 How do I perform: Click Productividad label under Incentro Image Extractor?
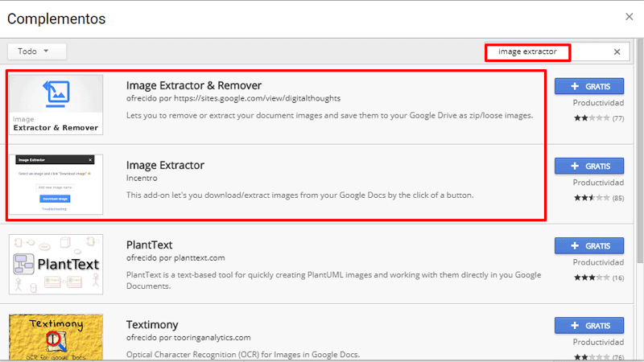pyautogui.click(x=598, y=183)
